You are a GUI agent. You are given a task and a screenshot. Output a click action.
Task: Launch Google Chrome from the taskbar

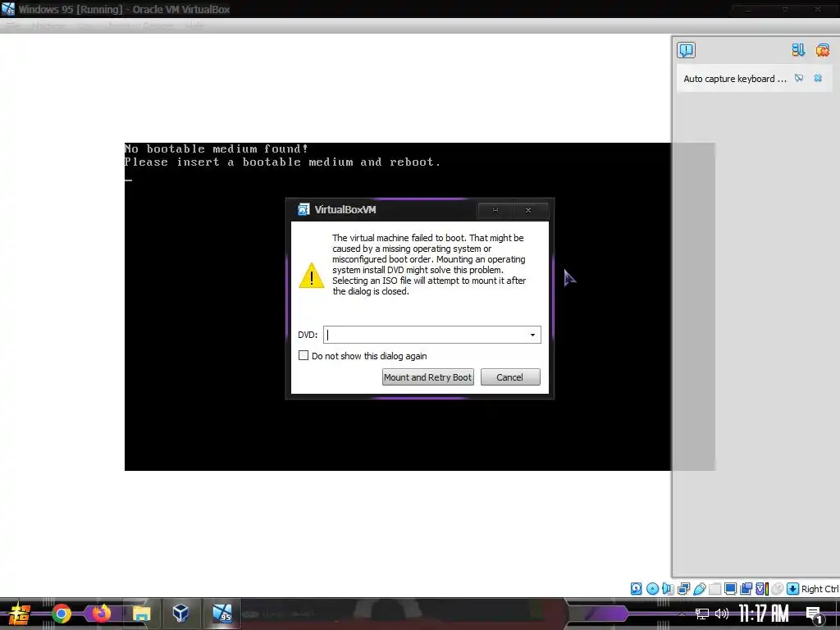tap(61, 614)
